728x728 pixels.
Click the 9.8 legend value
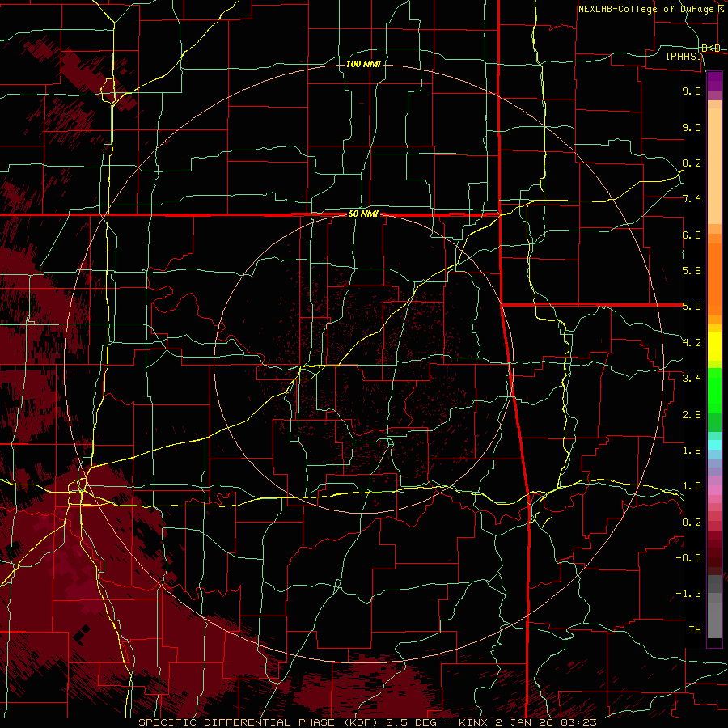(x=692, y=91)
